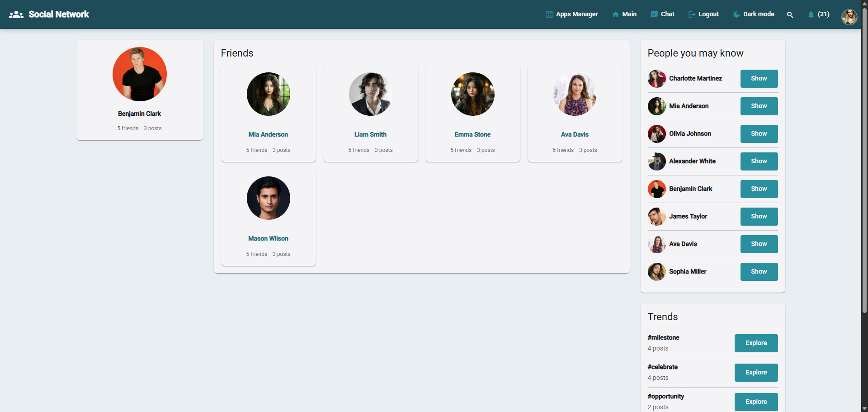This screenshot has width=868, height=412.
Task: Open Mia Anderson profile link in Friends
Action: tap(269, 134)
